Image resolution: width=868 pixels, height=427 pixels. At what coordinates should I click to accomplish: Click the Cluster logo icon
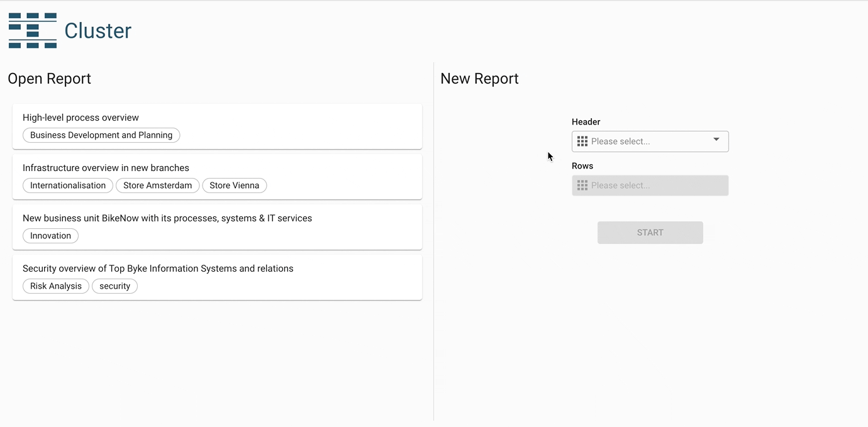point(33,30)
